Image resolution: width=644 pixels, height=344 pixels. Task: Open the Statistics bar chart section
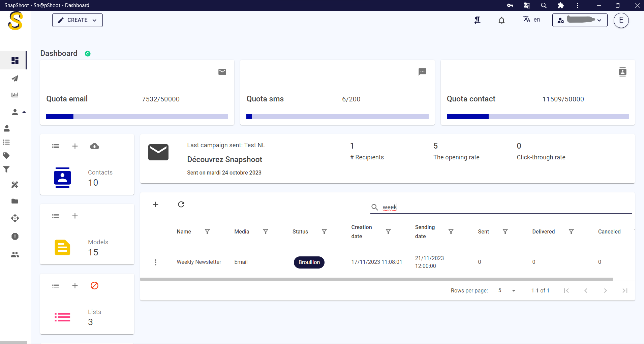(15, 95)
